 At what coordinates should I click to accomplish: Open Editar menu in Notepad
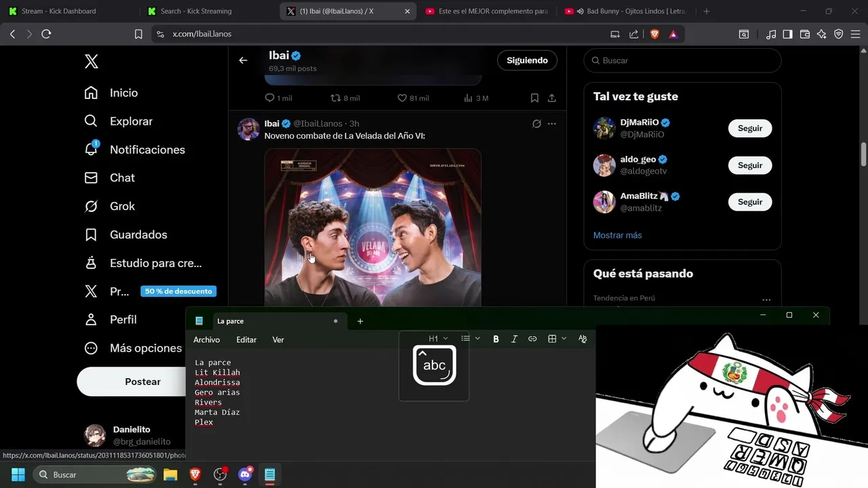tap(246, 340)
